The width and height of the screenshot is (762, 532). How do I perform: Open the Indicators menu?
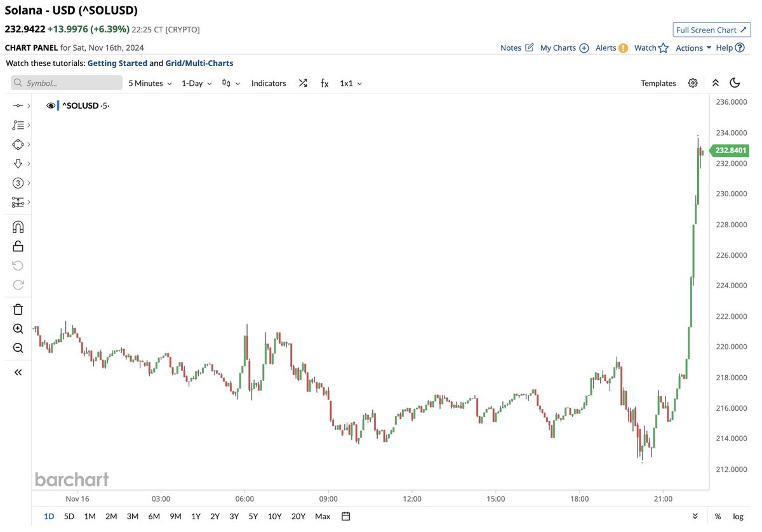coord(269,83)
